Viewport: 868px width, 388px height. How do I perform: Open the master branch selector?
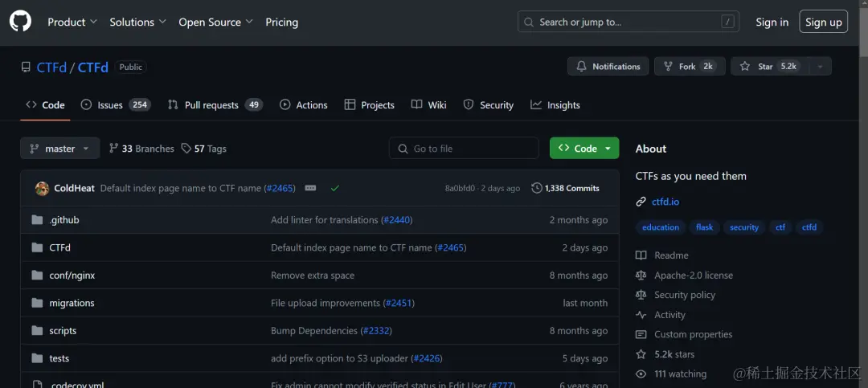click(60, 149)
